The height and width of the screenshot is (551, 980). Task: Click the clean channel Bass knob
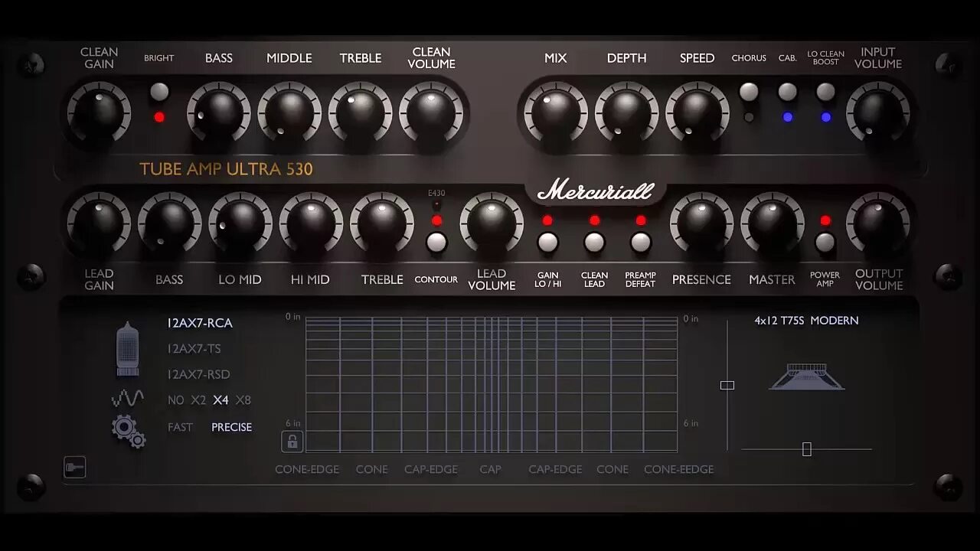(219, 113)
